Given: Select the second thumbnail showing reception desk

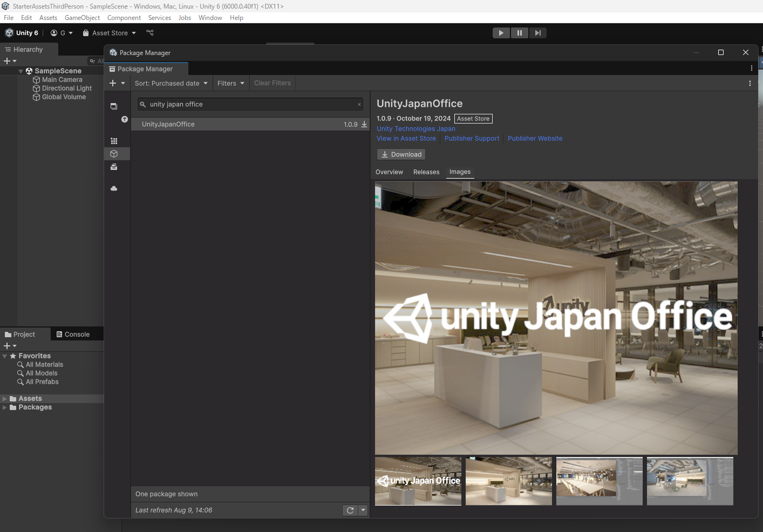Looking at the screenshot, I should click(x=509, y=481).
